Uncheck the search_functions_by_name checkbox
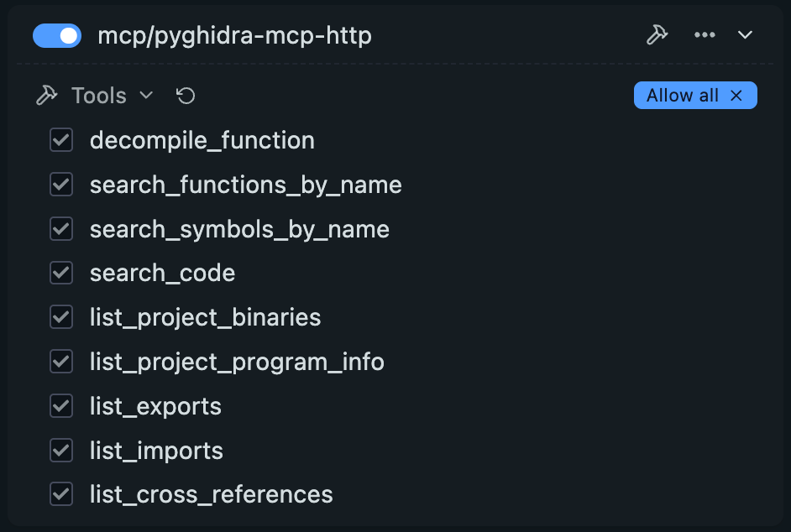The width and height of the screenshot is (791, 532). (x=61, y=184)
